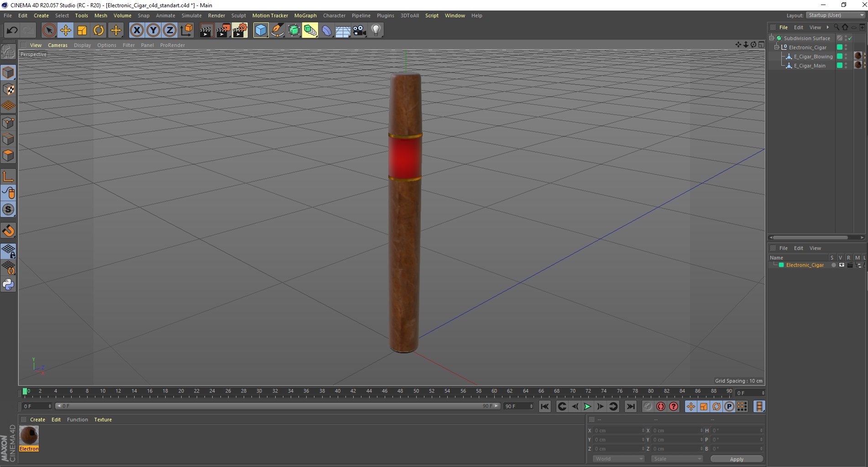Image resolution: width=868 pixels, height=467 pixels.
Task: Add a Camera object icon
Action: [360, 31]
